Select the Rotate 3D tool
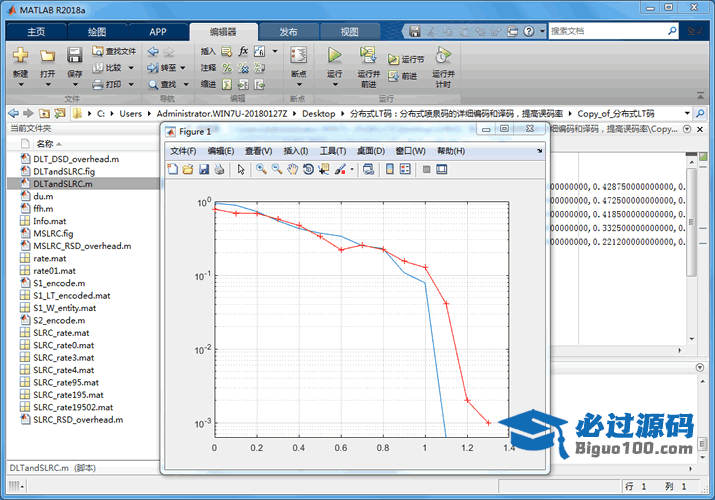 pos(308,170)
